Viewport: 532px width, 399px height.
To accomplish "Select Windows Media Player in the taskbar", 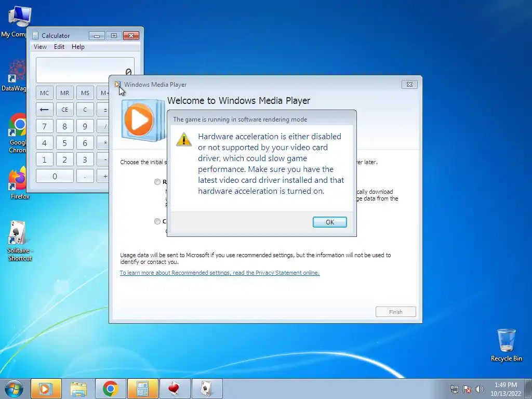I will click(x=46, y=389).
